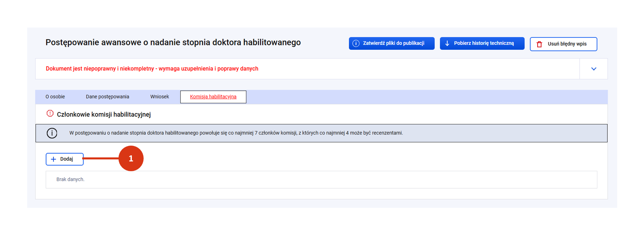The image size is (644, 225).
Task: Click the banner text about 7 członków komisji
Action: pos(236,133)
